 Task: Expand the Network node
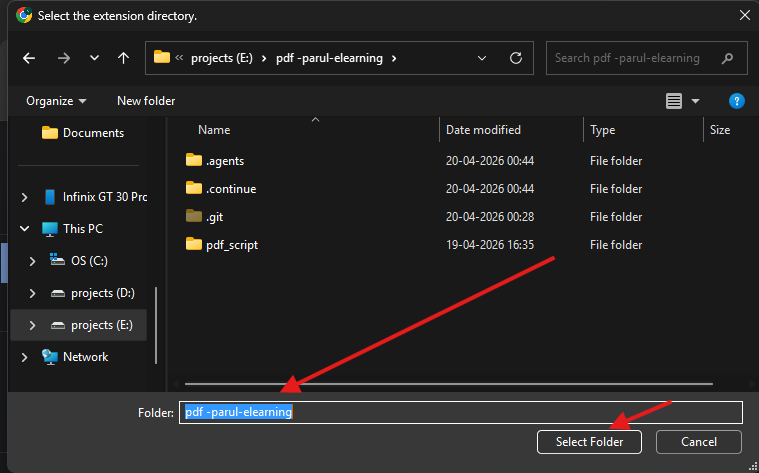click(24, 357)
